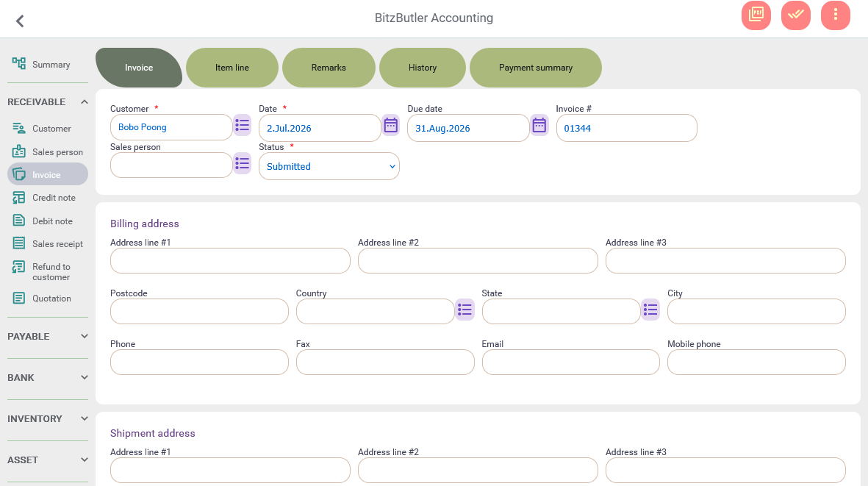Click the Fax input field
This screenshot has height=486, width=868.
coord(384,362)
